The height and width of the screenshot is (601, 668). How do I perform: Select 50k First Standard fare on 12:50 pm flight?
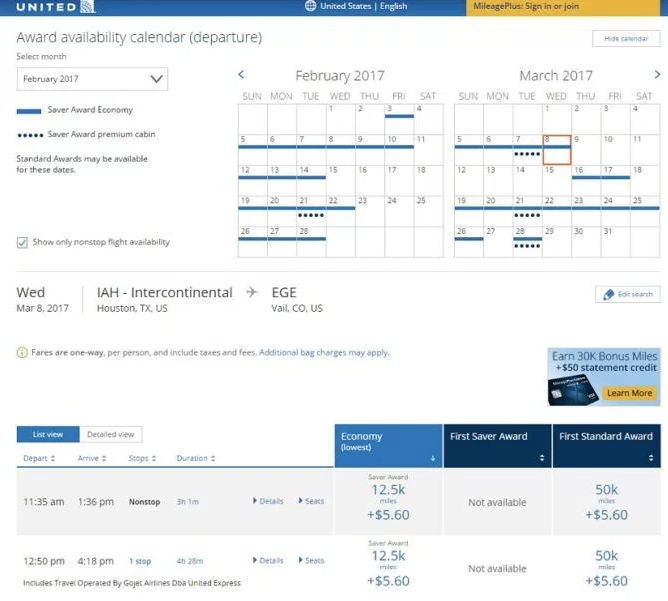point(606,568)
